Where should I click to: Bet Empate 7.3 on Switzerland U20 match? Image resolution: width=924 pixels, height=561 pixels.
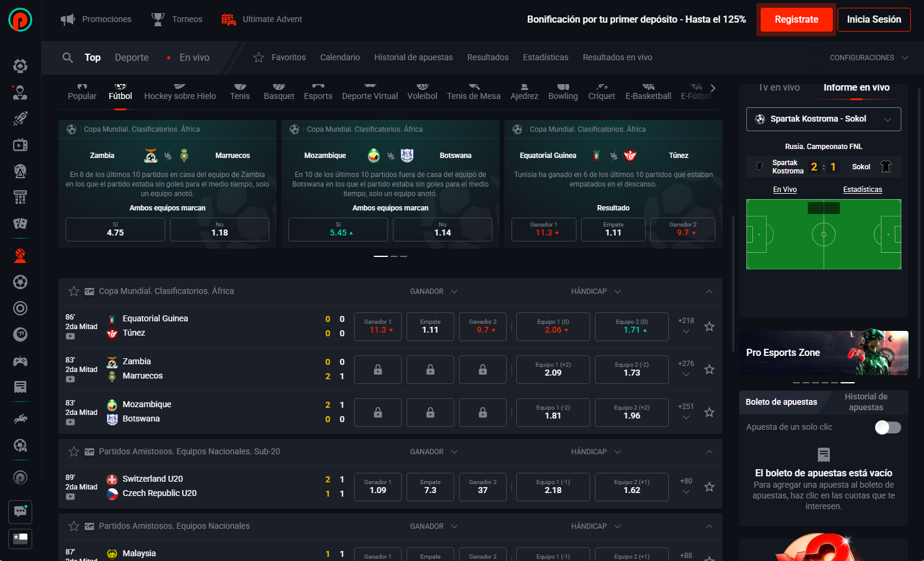[x=430, y=487]
